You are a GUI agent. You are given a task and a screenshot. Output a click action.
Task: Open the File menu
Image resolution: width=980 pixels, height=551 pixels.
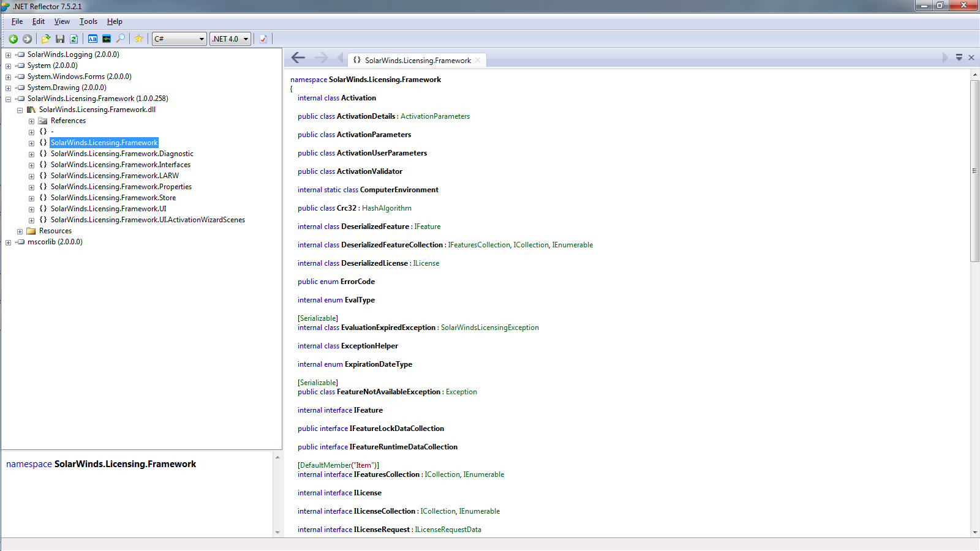point(17,21)
